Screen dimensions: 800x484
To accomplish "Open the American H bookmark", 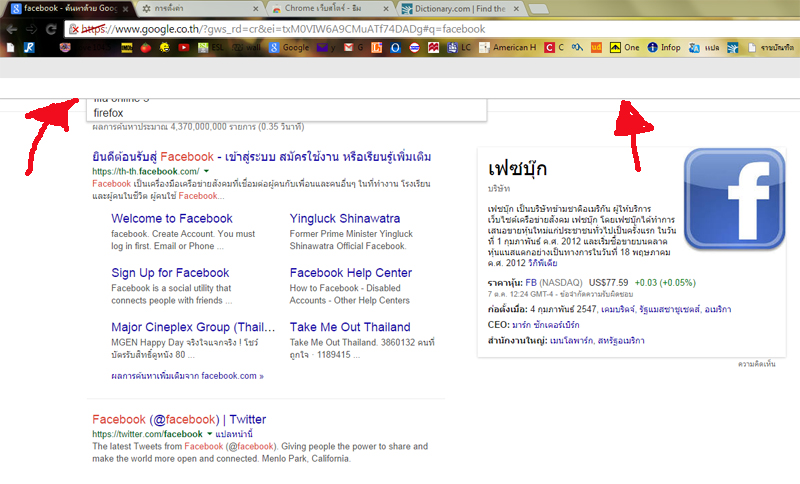I will (508, 47).
